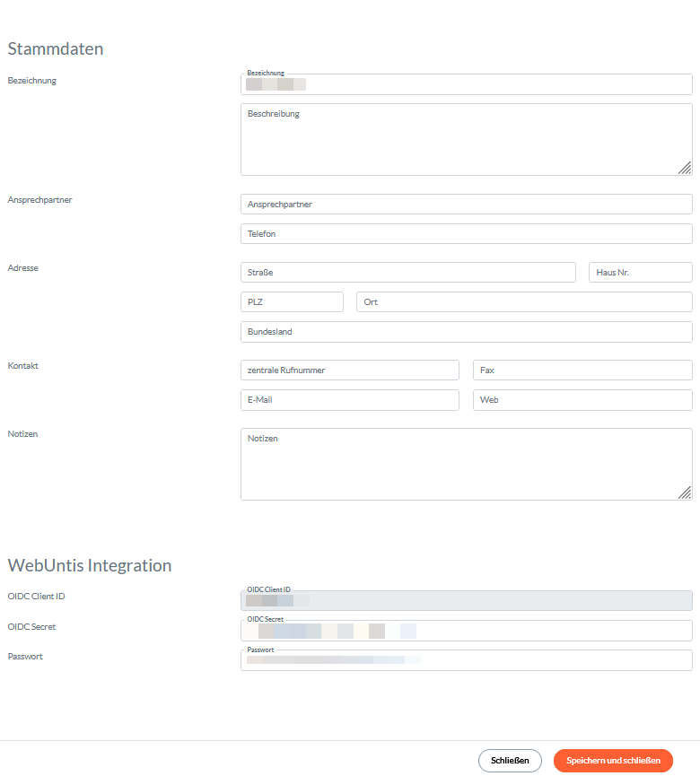
Task: Select the Telefon input field
Action: pos(467,234)
